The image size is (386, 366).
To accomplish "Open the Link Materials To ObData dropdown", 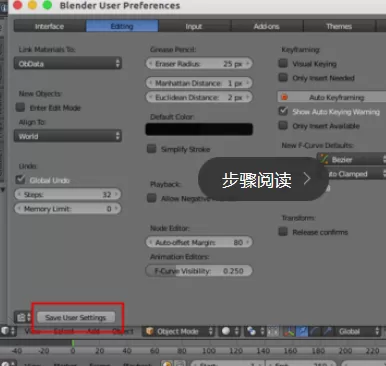I will coord(68,63).
